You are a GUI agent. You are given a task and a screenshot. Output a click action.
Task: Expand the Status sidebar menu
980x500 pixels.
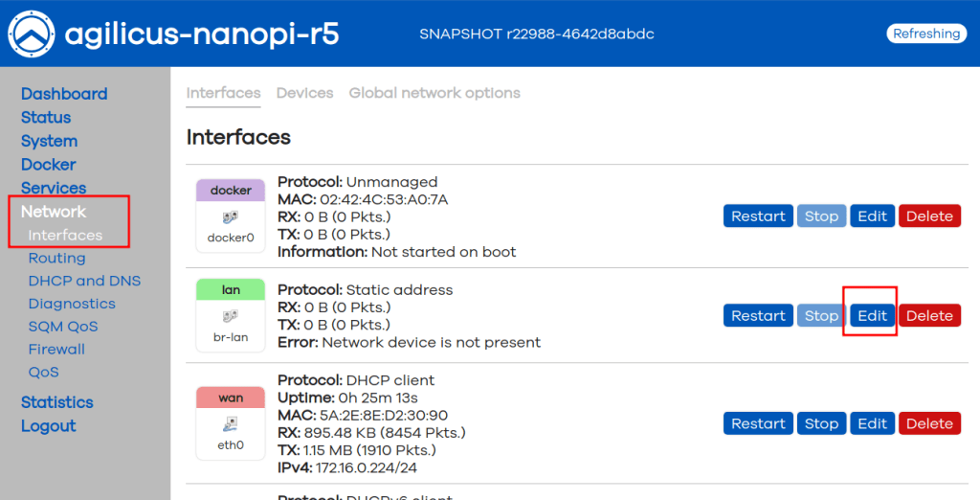click(46, 117)
